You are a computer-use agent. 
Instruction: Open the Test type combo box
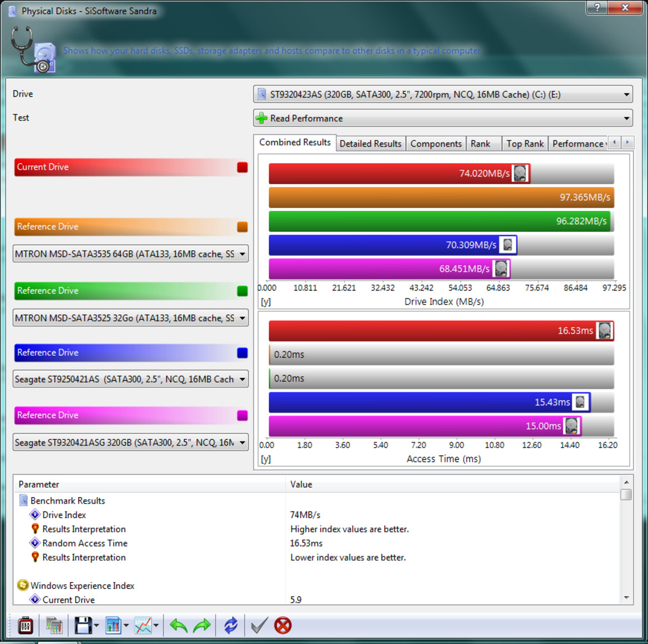pos(442,118)
